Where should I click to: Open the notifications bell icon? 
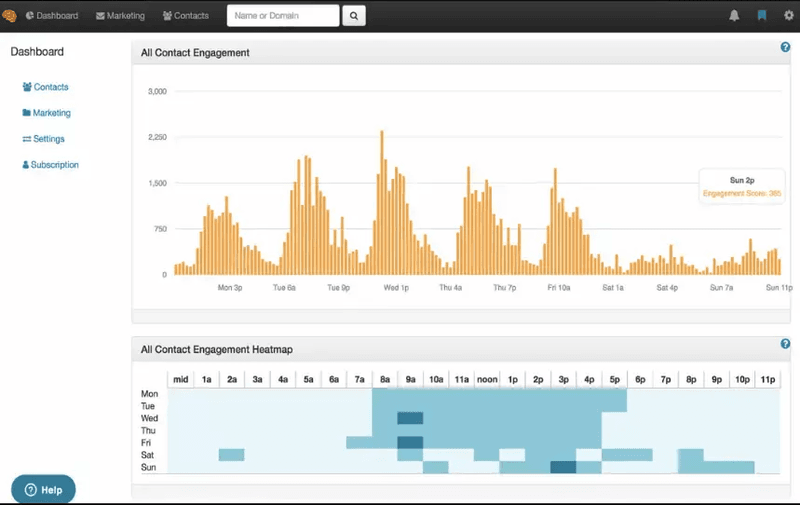[x=735, y=16]
